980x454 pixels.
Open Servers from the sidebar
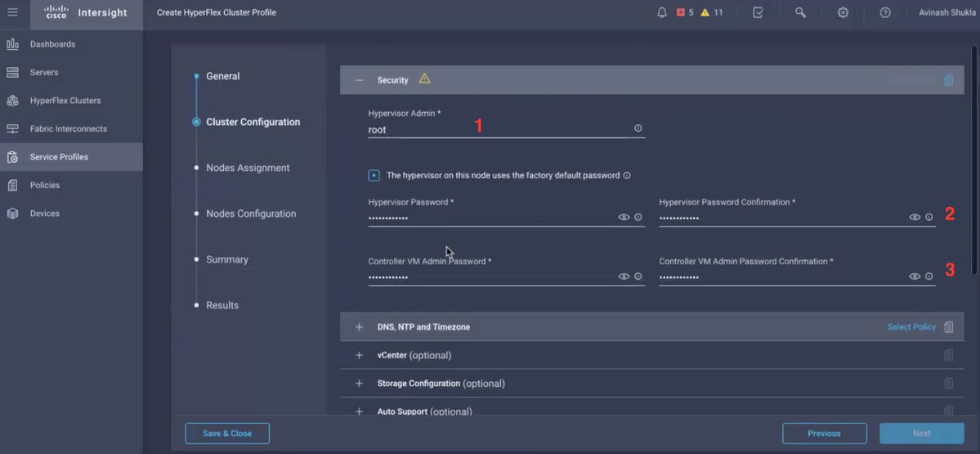pyautogui.click(x=44, y=73)
